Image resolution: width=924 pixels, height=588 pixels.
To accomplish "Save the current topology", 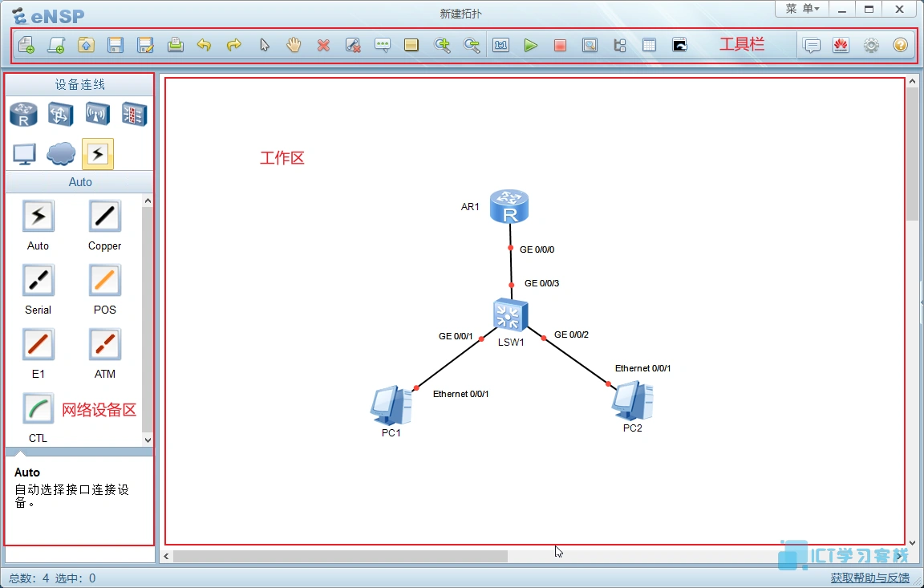I will tap(115, 46).
